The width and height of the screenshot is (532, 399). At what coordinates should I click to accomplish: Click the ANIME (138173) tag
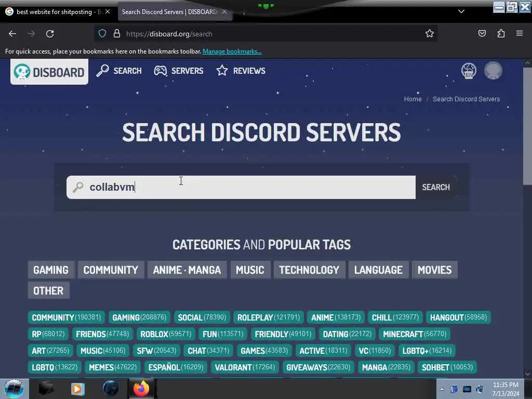pyautogui.click(x=336, y=317)
